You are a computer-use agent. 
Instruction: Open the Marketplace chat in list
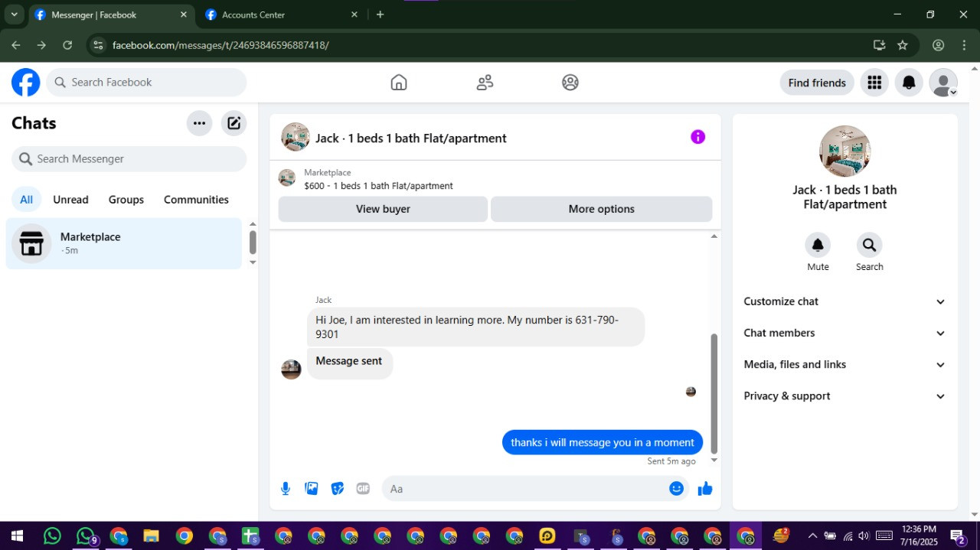click(124, 243)
